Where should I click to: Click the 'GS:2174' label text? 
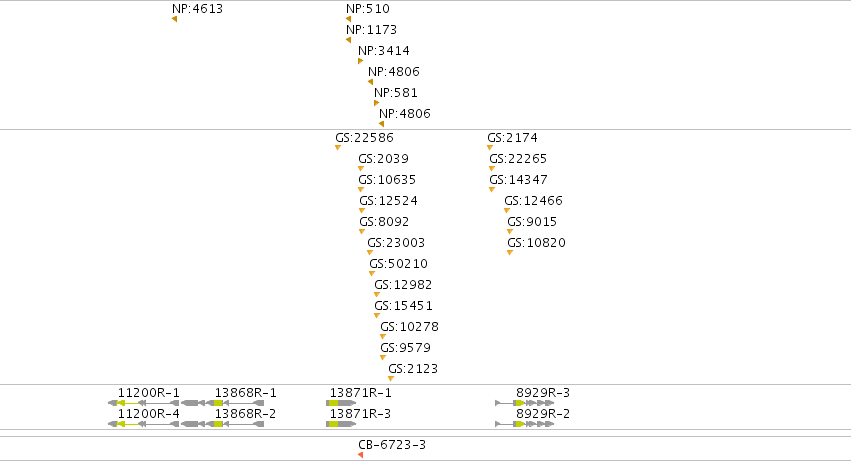pos(512,138)
